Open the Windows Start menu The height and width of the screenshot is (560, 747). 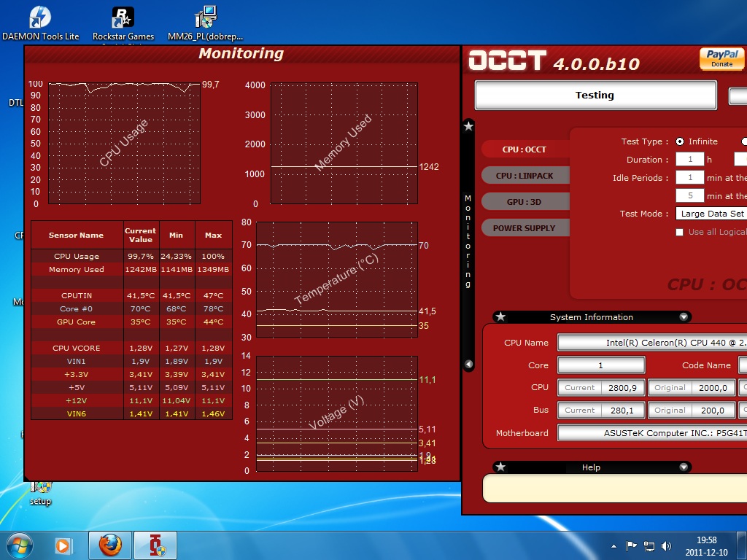click(20, 545)
